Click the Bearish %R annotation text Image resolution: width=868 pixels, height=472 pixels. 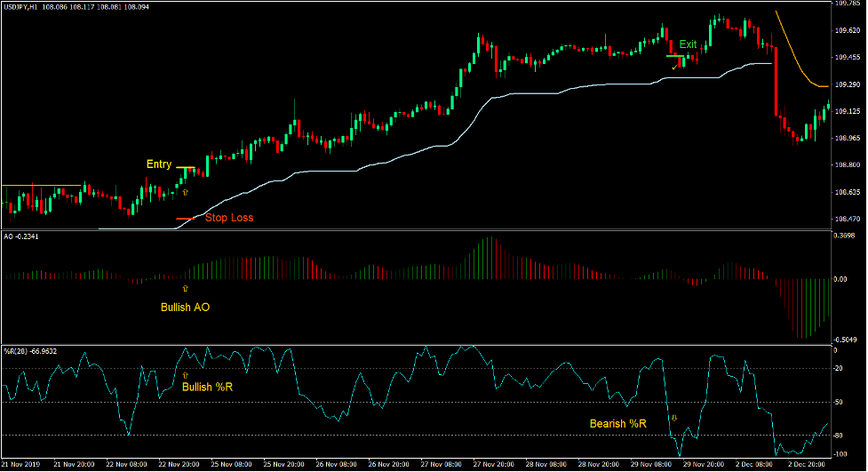[617, 424]
